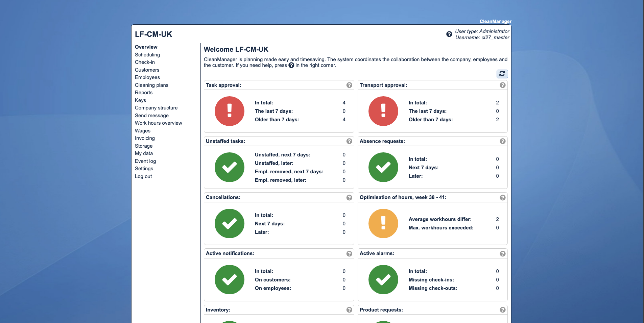Viewport: 644px width, 323px height.
Task: Click Log out link
Action: point(143,176)
